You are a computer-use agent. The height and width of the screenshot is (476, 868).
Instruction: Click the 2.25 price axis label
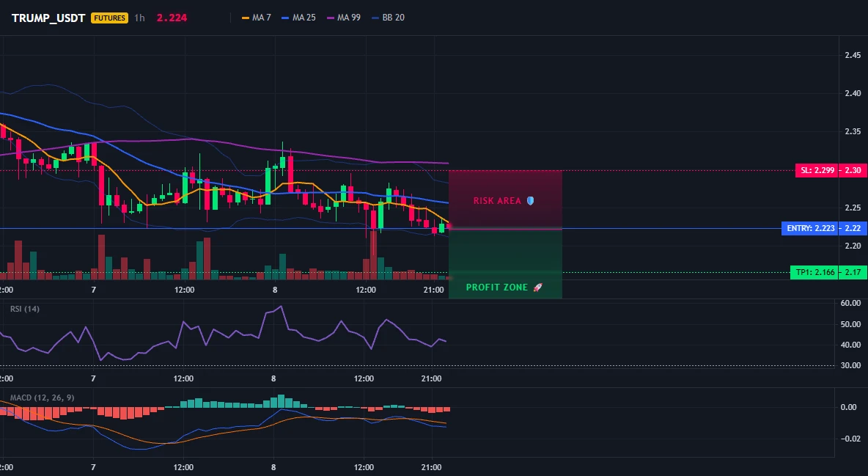tap(853, 208)
